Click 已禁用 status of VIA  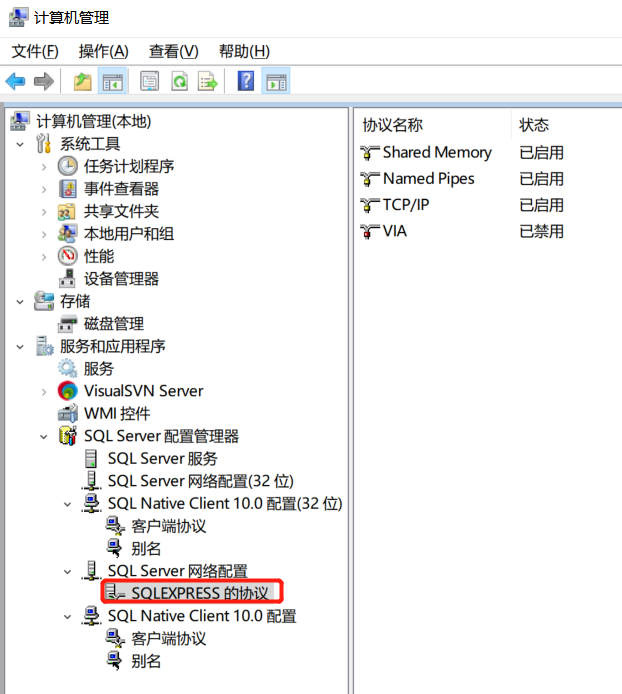click(541, 231)
